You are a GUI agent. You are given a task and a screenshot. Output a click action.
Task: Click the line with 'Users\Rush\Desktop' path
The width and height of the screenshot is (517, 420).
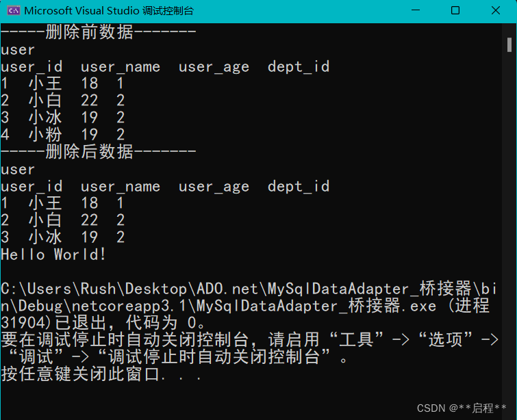[249, 289]
